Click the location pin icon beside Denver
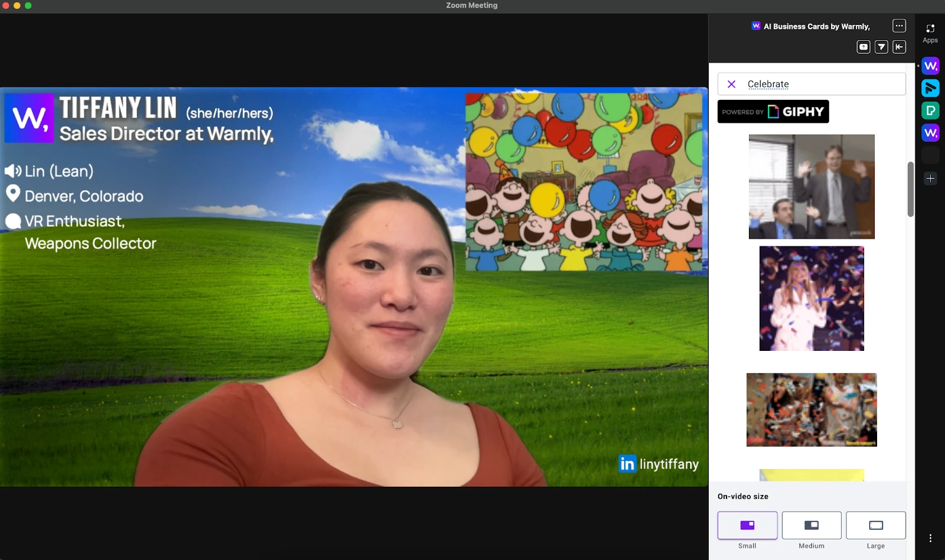945x560 pixels. pyautogui.click(x=13, y=194)
